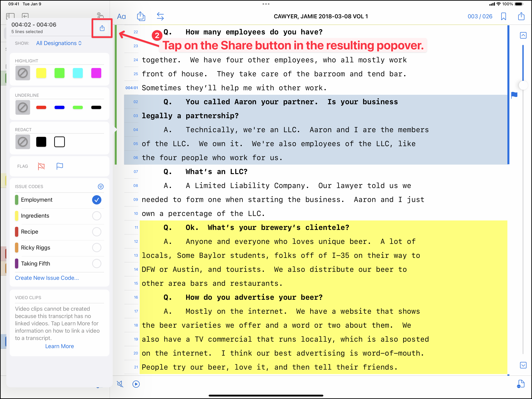Tap the swap arrows icon in the toolbar
The height and width of the screenshot is (399, 532).
[x=160, y=16]
